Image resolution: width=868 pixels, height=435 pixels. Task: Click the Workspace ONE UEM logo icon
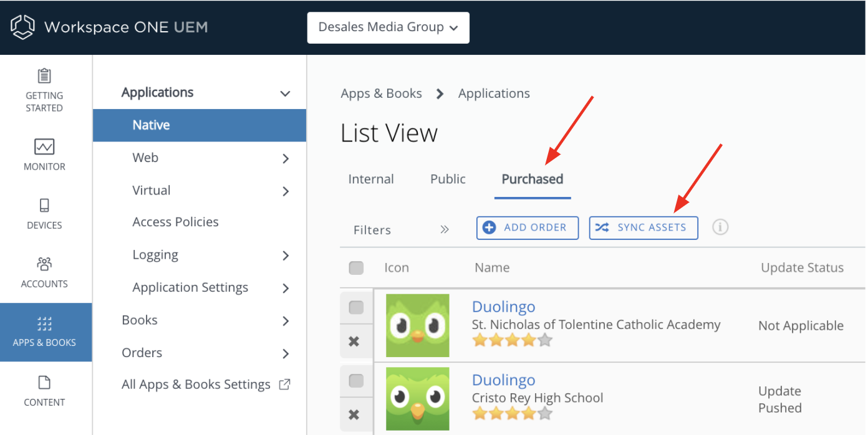pyautogui.click(x=22, y=27)
